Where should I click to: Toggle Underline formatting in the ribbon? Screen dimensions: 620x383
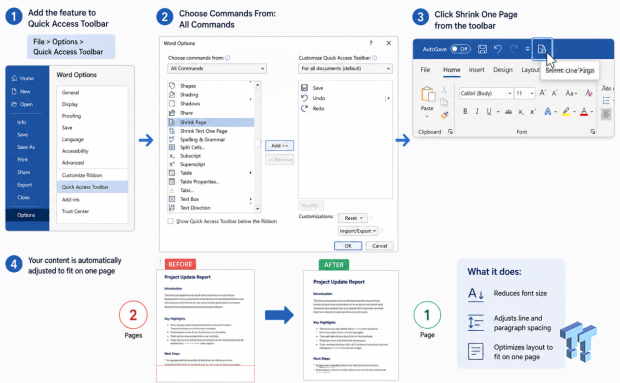(x=489, y=111)
